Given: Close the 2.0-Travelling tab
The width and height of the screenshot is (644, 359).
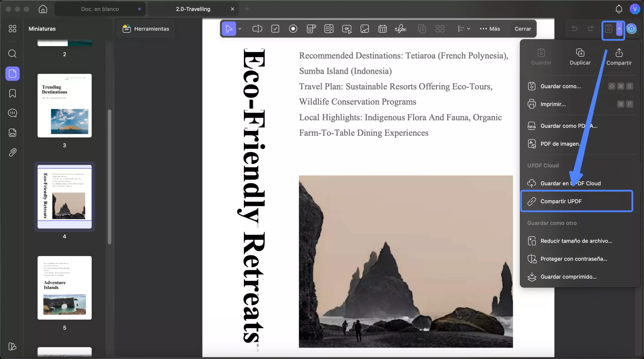Looking at the screenshot, I should point(232,9).
